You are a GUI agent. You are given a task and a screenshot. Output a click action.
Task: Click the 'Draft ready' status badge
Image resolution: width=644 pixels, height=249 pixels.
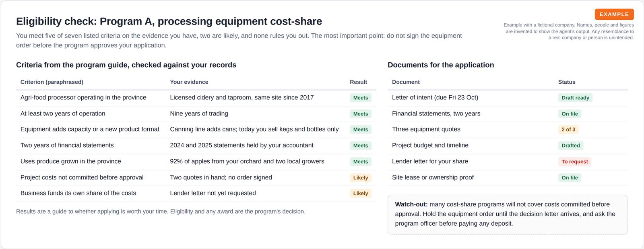pos(575,98)
